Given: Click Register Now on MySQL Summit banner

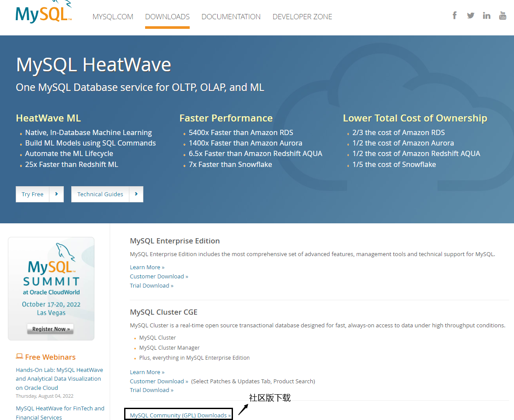Looking at the screenshot, I should (51, 329).
